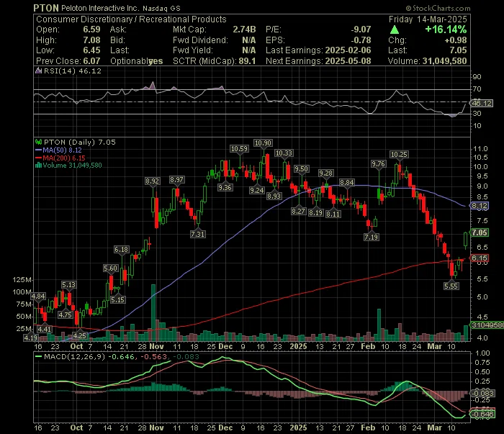Click the RSI(14) indicator icon
Viewport: 504px width, 434px height.
point(38,71)
